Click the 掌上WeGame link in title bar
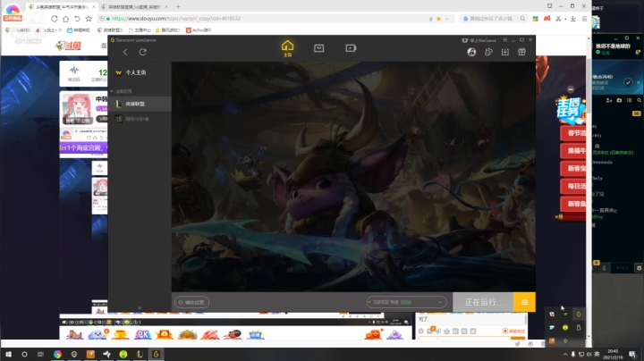Viewport: 644px width, 361px height. pyautogui.click(x=479, y=40)
